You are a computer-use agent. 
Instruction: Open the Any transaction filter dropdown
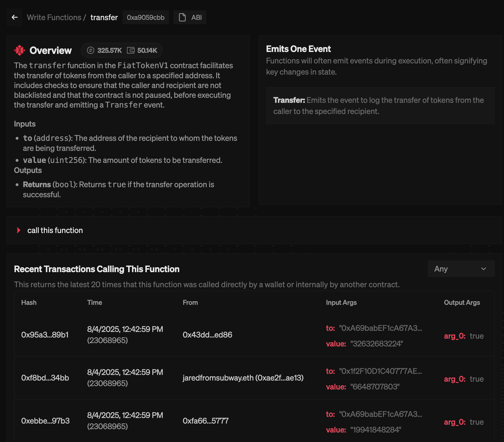coord(461,269)
